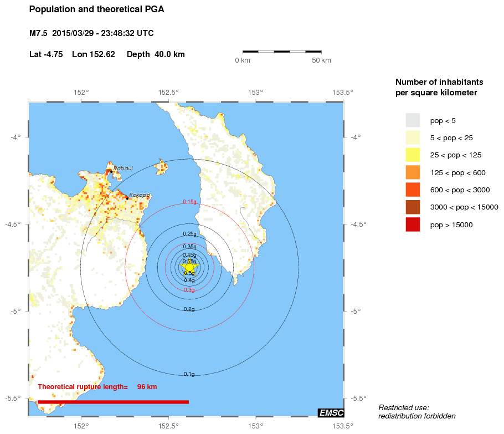504x434 pixels.
Task: Click the Theoretical rupture length 96 km label
Action: coord(97,386)
